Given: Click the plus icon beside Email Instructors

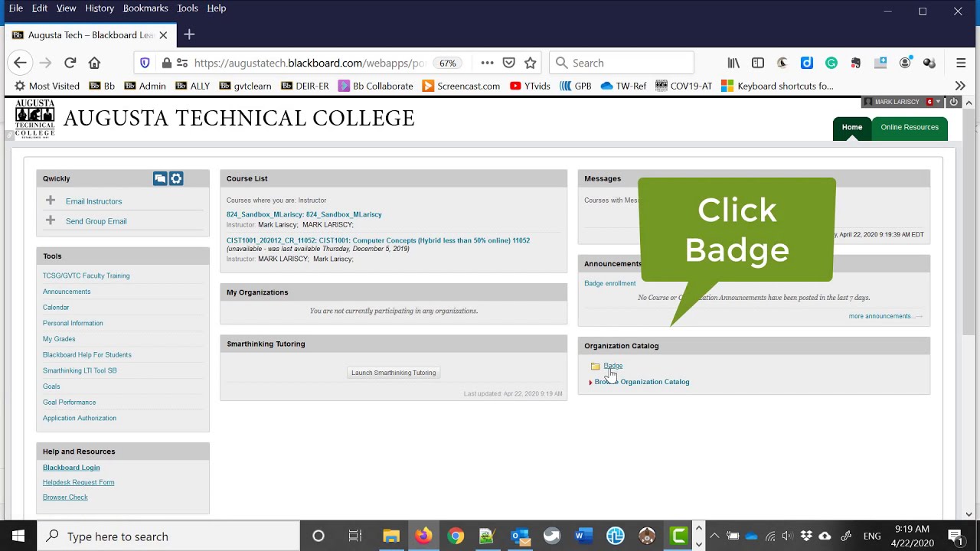Looking at the screenshot, I should pyautogui.click(x=51, y=201).
